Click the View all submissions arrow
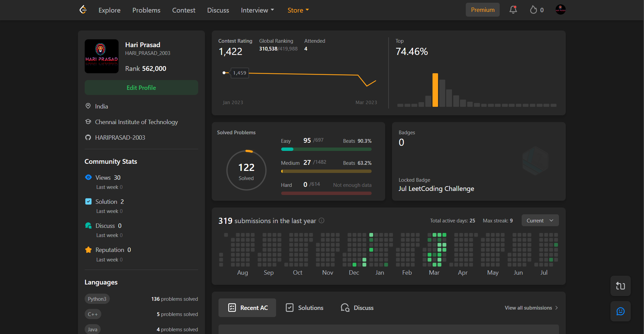Viewport: 644px width, 334px height. click(x=557, y=308)
